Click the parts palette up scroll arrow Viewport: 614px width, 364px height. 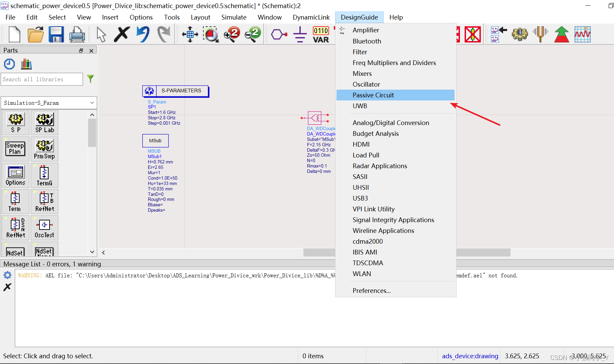pyautogui.click(x=92, y=115)
